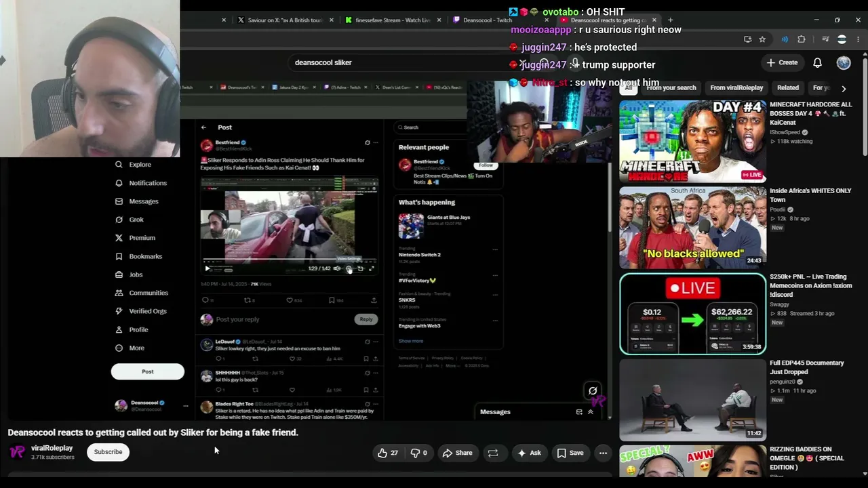Mute the embedded X post video
868x488 pixels.
click(337, 268)
